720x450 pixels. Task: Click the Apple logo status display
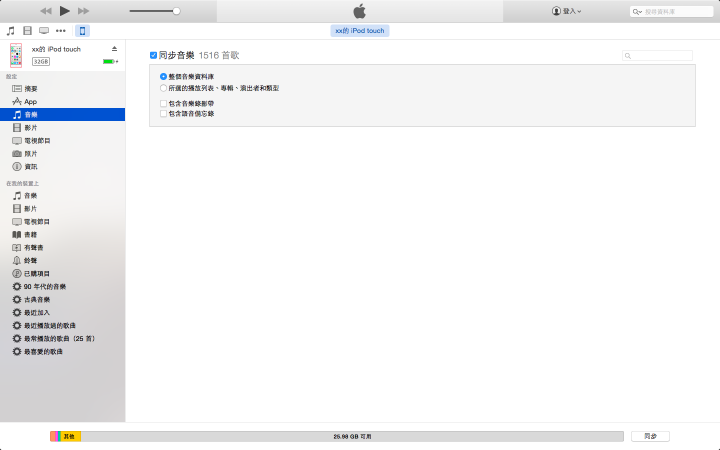click(360, 11)
